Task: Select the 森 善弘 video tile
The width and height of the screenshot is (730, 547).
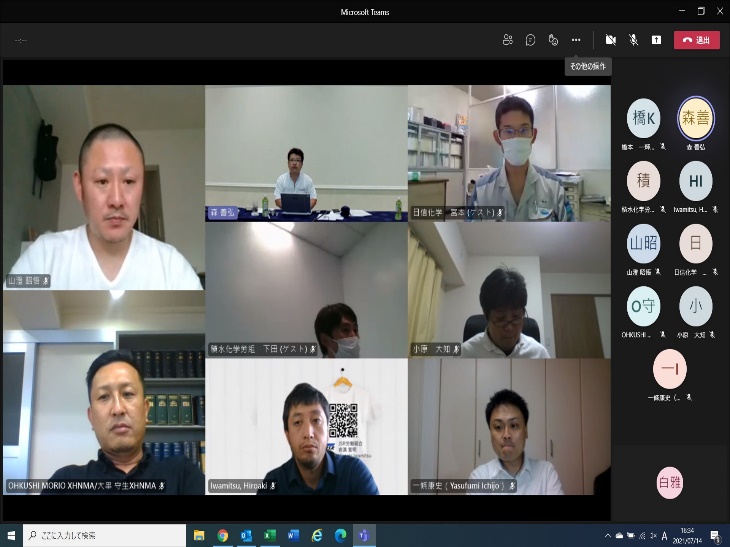Action: (x=306, y=153)
